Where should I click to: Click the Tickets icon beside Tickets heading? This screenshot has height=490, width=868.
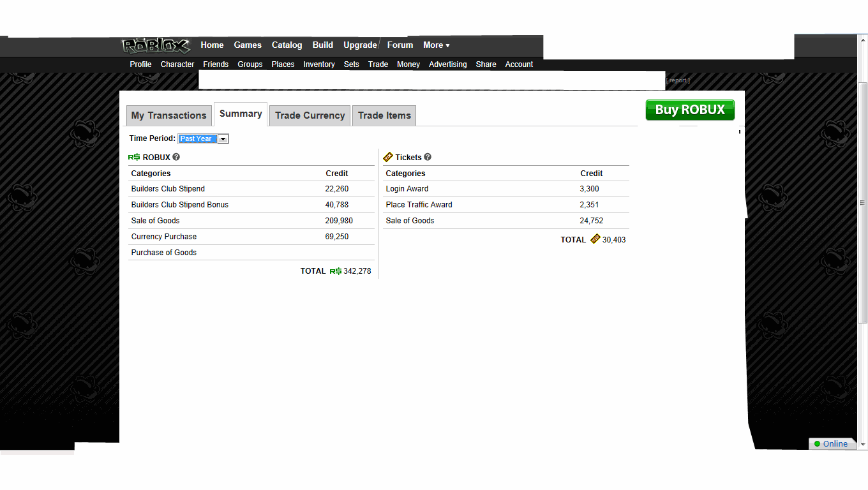(x=388, y=157)
